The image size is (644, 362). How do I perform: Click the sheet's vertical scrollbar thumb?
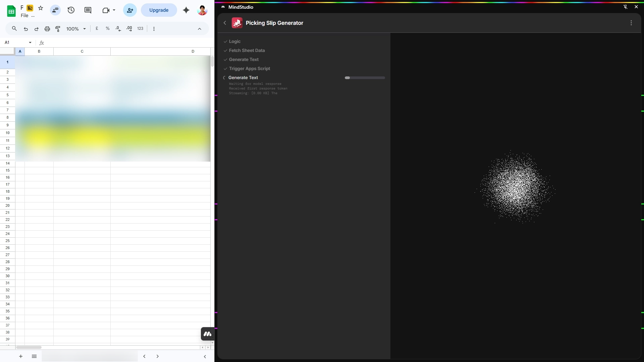click(212, 61)
